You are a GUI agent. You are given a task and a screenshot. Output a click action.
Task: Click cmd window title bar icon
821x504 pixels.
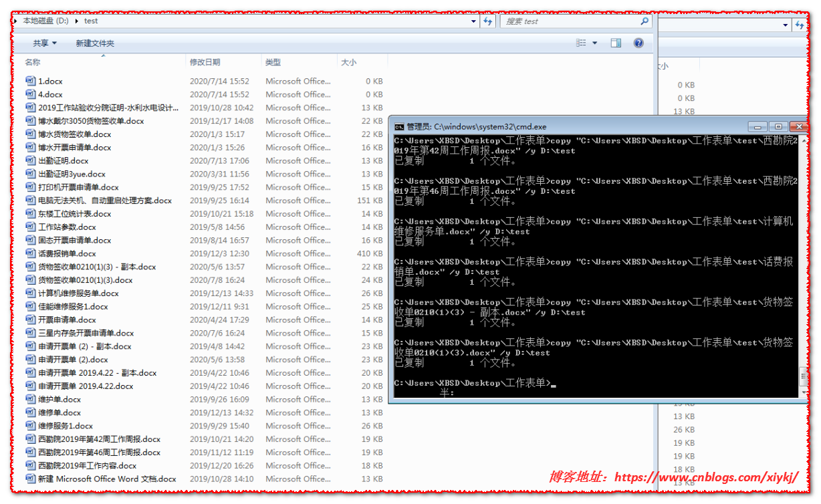[399, 126]
